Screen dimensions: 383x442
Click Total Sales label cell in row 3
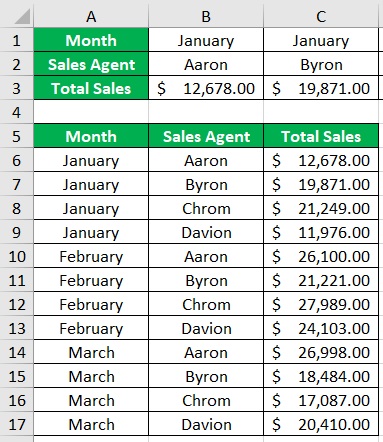point(91,88)
